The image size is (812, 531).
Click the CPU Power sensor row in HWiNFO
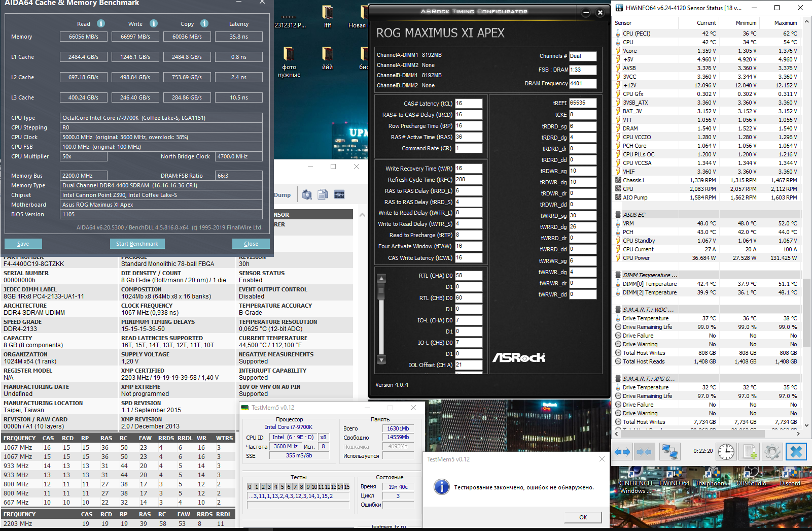click(706, 258)
